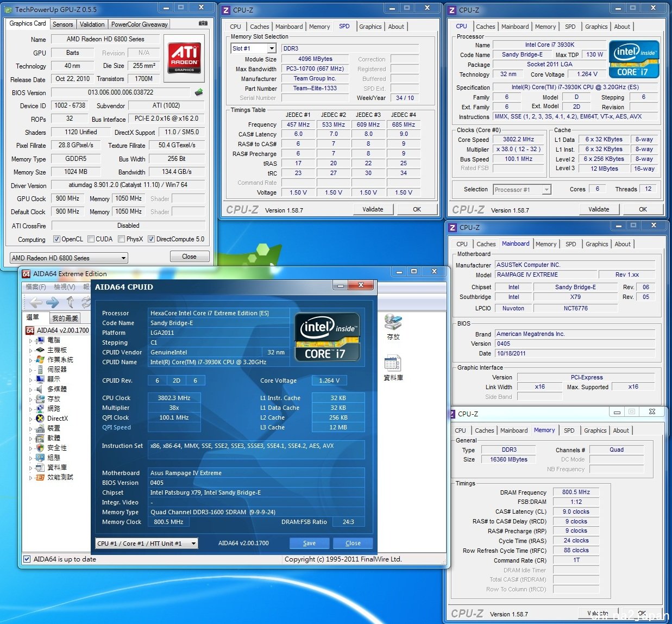The image size is (672, 624).
Task: Select 顯示 display monitor icon in tree
Action: [x=40, y=379]
